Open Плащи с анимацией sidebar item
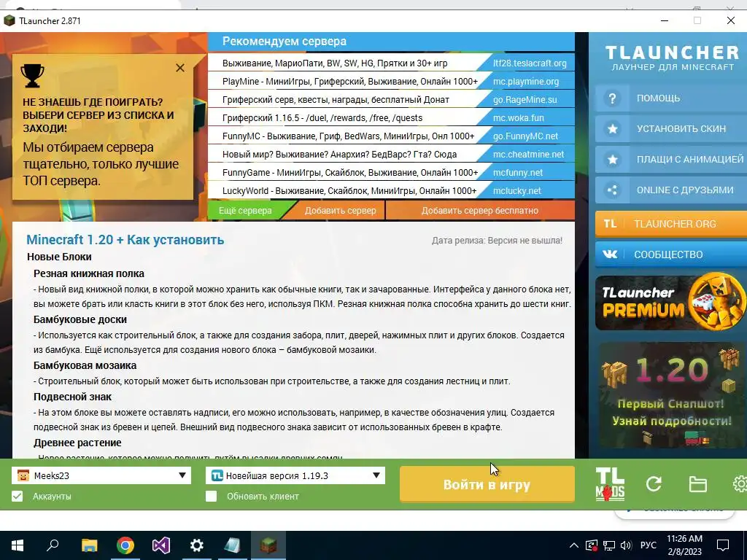 pos(671,160)
